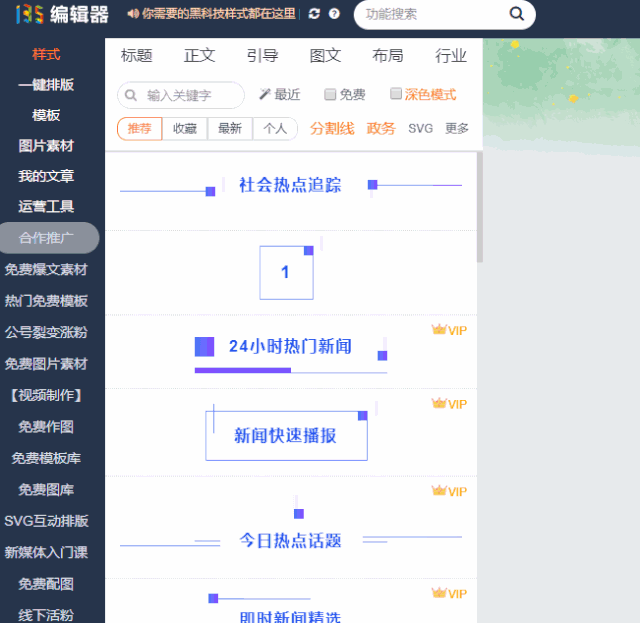Select the 布局 tab

pyautogui.click(x=388, y=56)
